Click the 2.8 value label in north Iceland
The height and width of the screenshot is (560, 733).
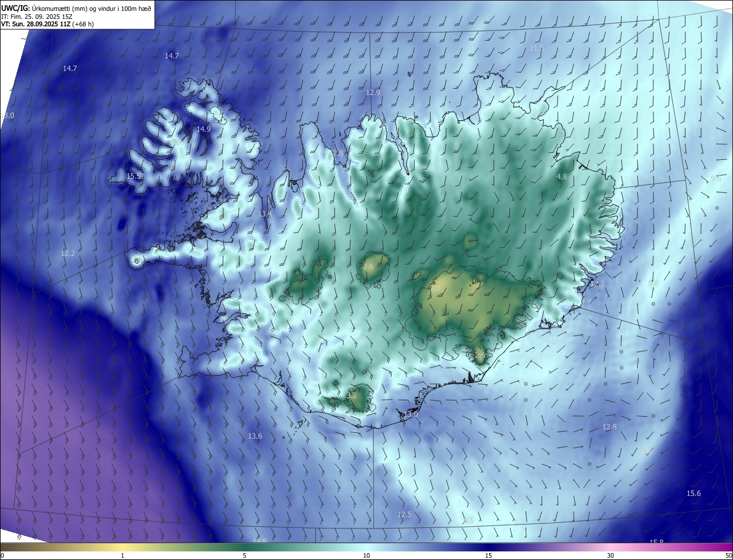click(x=339, y=153)
